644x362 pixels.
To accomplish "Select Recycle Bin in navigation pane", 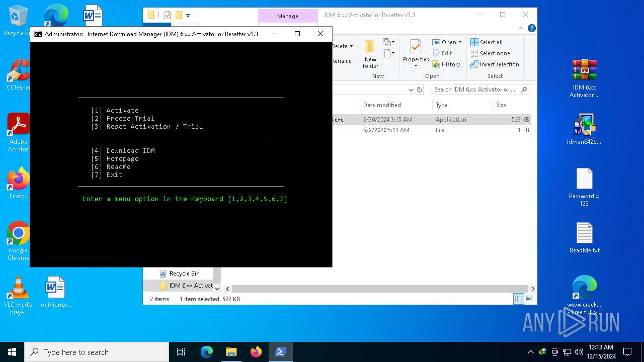I will pos(184,274).
